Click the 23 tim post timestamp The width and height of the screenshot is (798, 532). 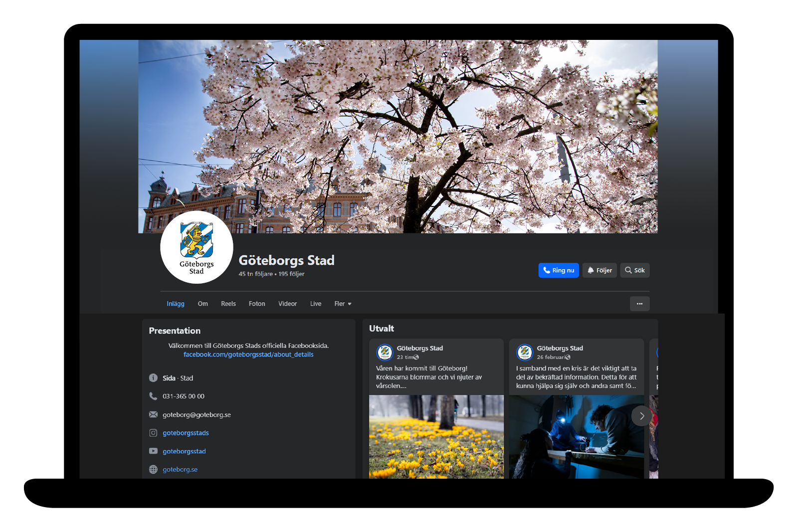[405, 357]
